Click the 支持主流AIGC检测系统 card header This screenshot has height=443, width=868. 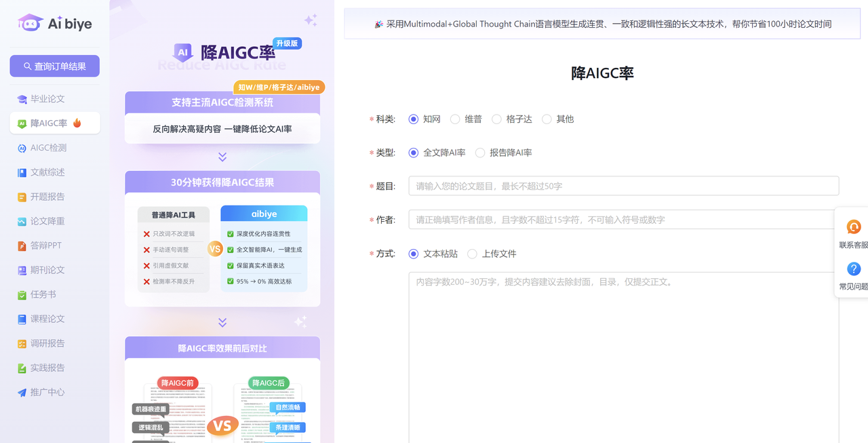(x=222, y=102)
